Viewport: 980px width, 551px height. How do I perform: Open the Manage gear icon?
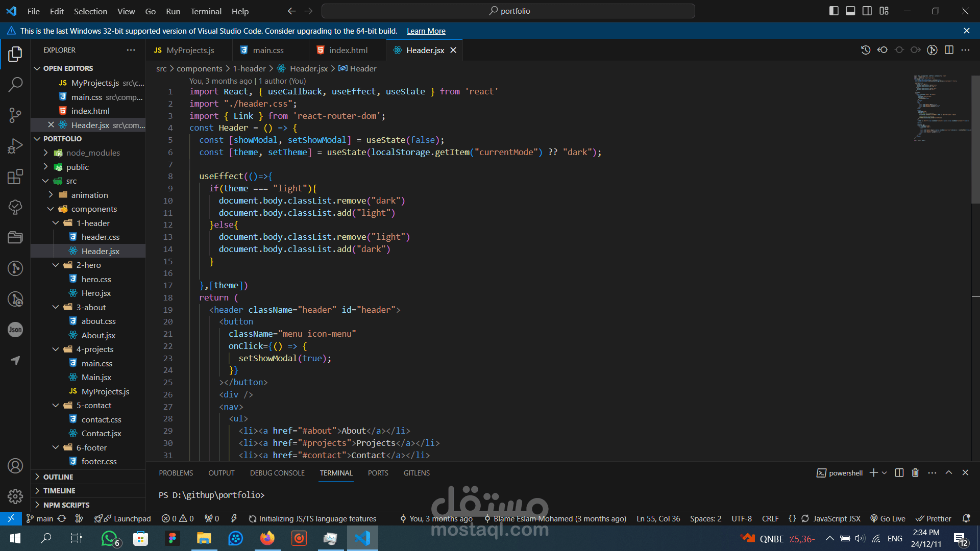pyautogui.click(x=15, y=496)
